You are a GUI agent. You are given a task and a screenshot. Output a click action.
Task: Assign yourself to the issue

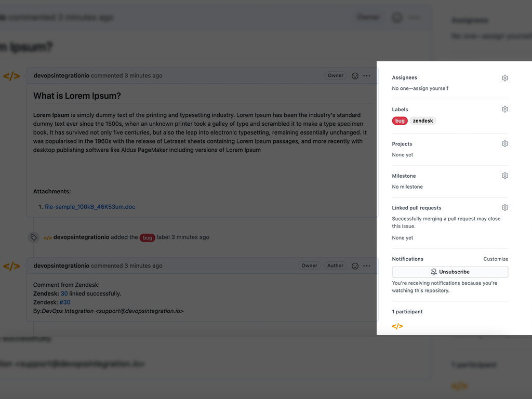(x=432, y=88)
